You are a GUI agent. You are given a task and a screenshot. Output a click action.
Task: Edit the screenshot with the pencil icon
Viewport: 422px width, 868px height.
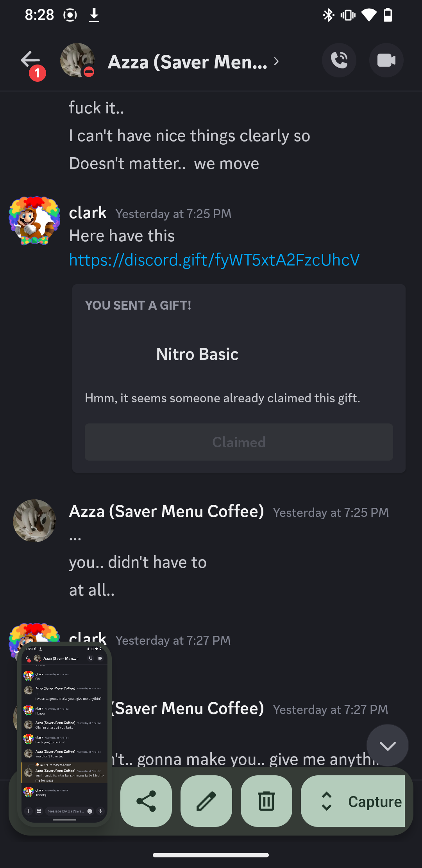coord(206,801)
